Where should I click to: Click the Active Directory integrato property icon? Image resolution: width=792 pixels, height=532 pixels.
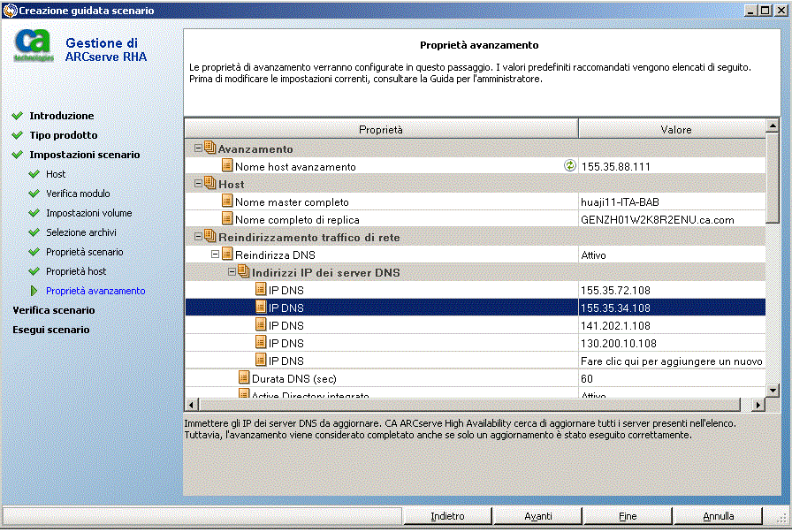(244, 392)
